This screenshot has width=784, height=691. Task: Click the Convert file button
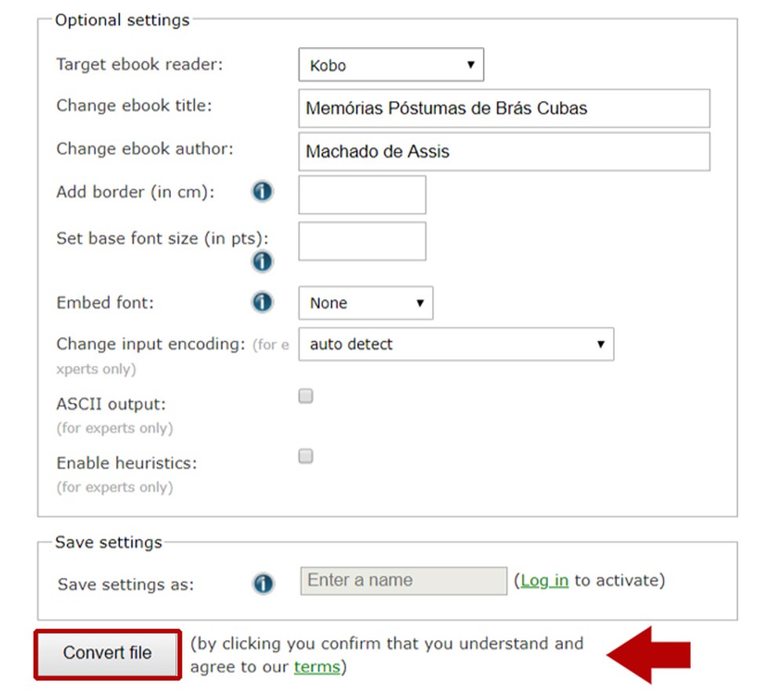click(x=107, y=654)
